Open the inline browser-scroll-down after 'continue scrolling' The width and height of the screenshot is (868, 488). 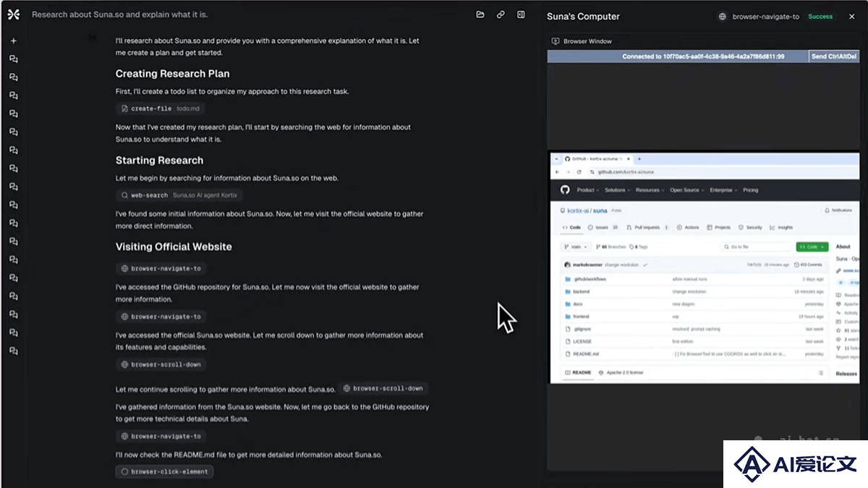click(383, 388)
